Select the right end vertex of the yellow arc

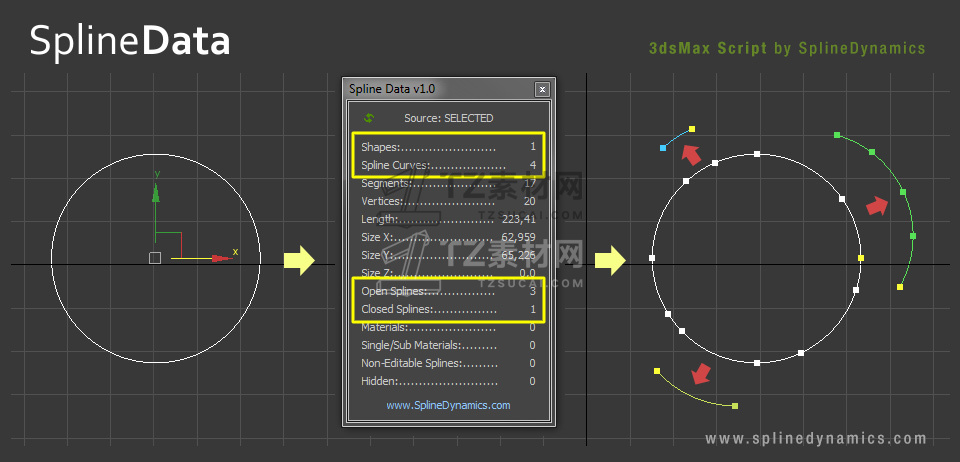735,406
